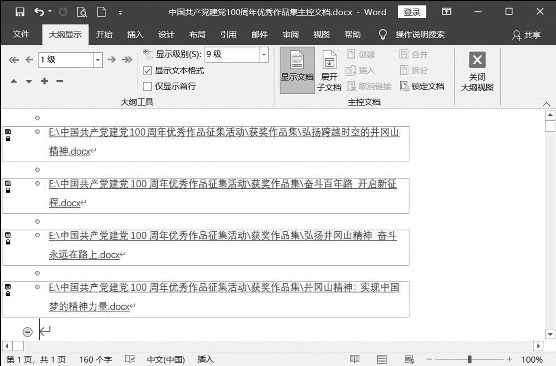
Task: Click subdocument icon beside 弘扬跨越时空的井冈山 link
Action: click(8, 132)
